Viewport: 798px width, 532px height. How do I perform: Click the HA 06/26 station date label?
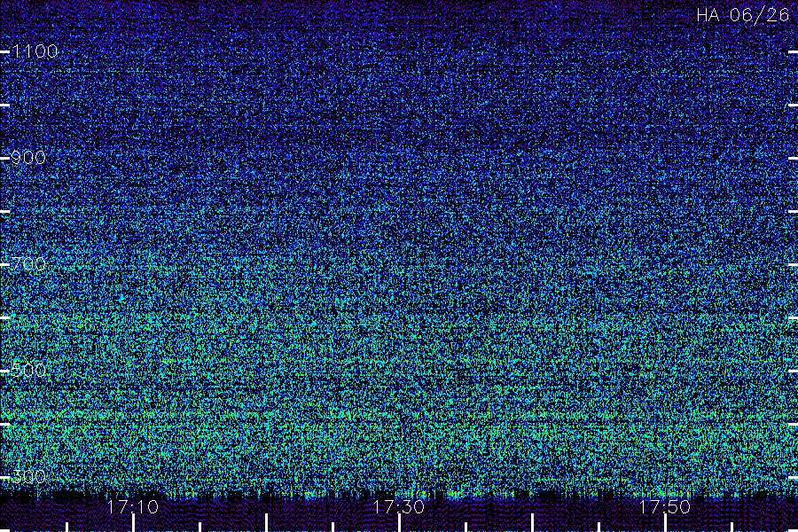[742, 15]
